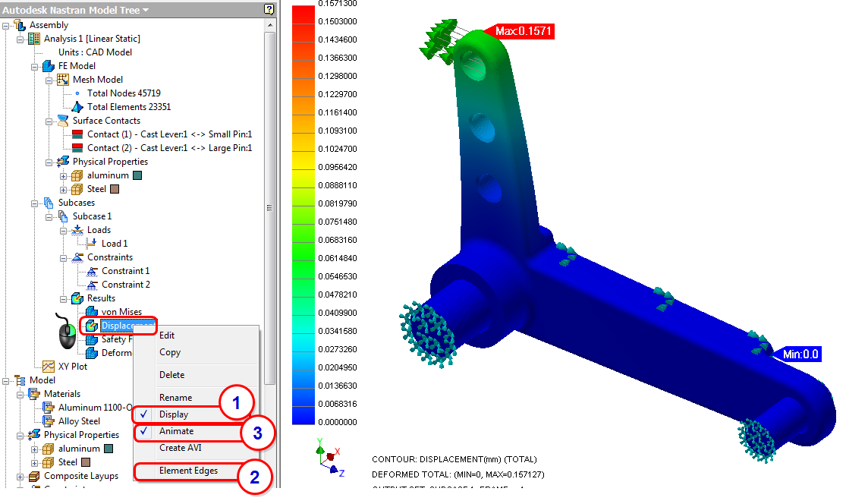Click the aluminum color swatch under FE Model
The height and width of the screenshot is (504, 868).
[x=137, y=175]
